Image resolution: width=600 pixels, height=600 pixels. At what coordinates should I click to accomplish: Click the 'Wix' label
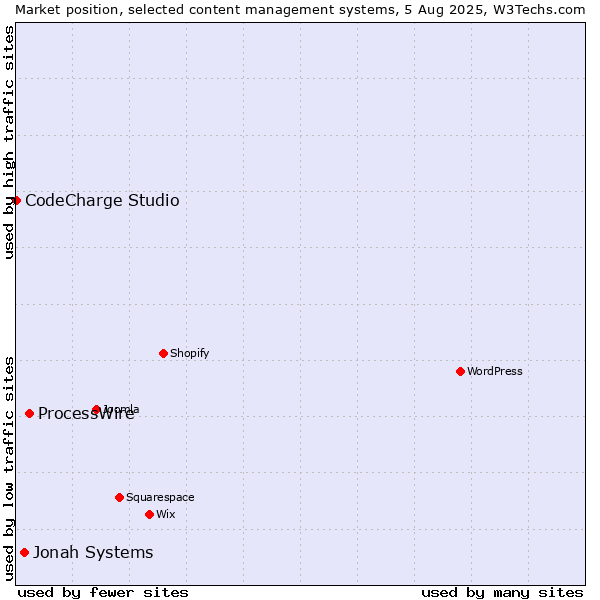coord(166,514)
